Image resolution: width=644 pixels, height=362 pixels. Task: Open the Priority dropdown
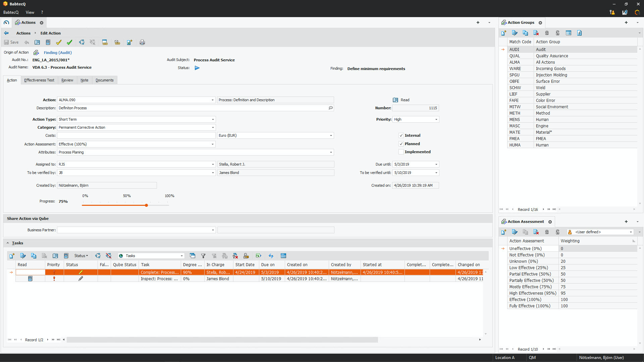pos(436,119)
